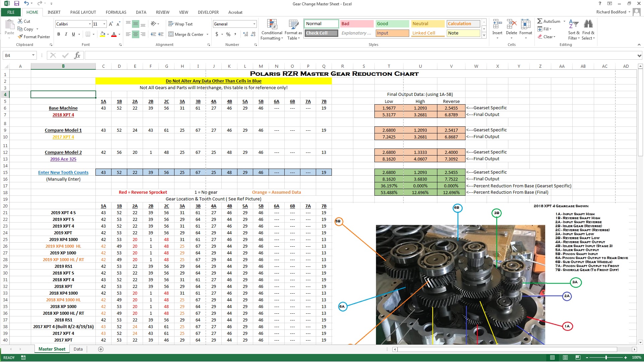Viewport: 644px width, 363px height.
Task: Expand the Name Box dropdown arrow
Action: coord(33,55)
